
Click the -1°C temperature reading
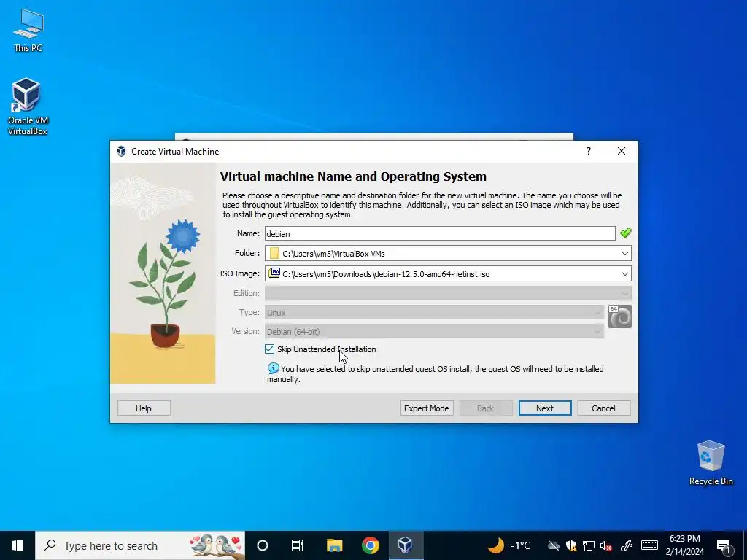[x=520, y=545]
